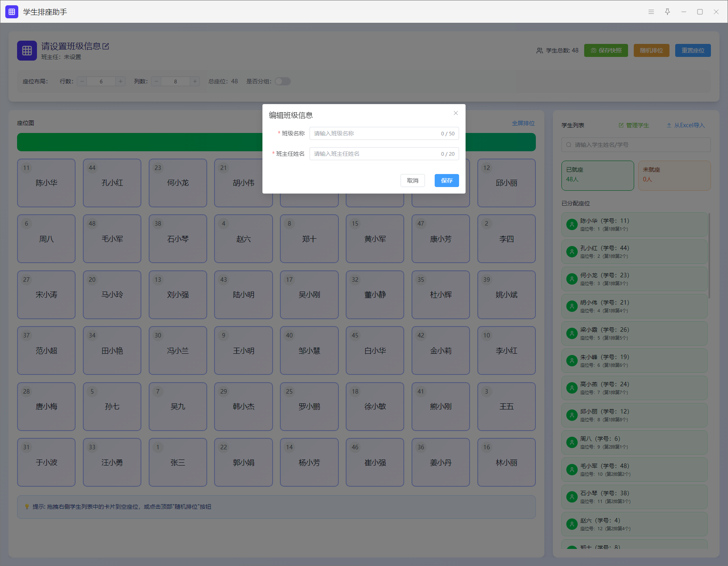Click the large purple grid class icon

click(x=27, y=50)
